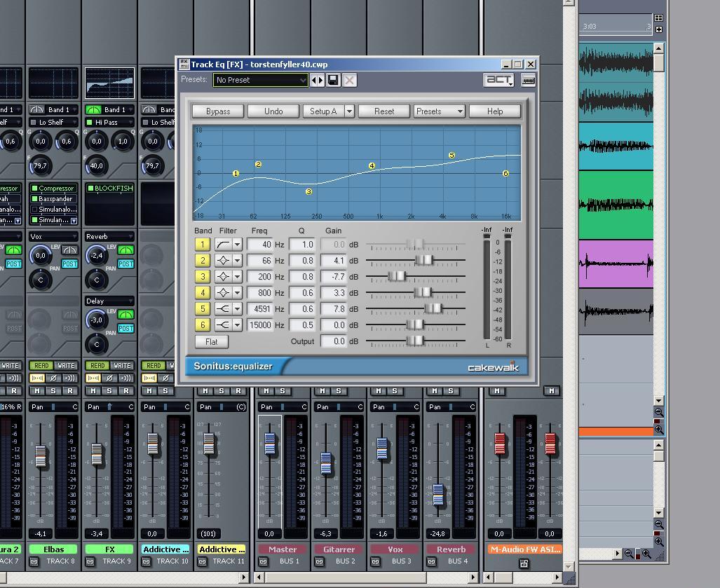Screen dimensions: 720x588
Task: Click the band 3 Freq field showing 200
Action: click(x=260, y=277)
